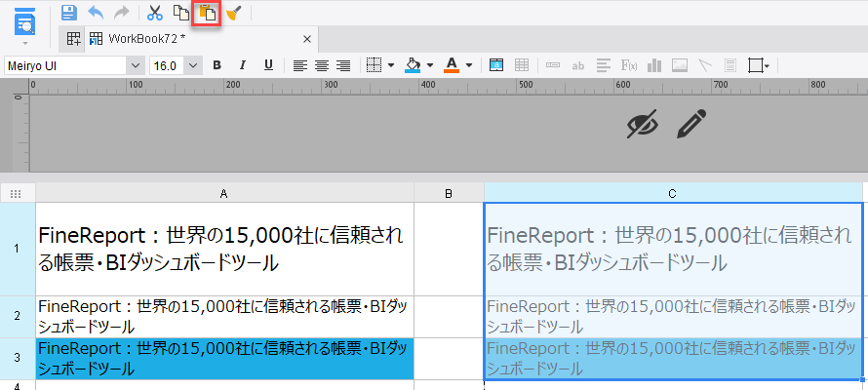Apply the orange font color
The width and height of the screenshot is (868, 390).
[452, 66]
